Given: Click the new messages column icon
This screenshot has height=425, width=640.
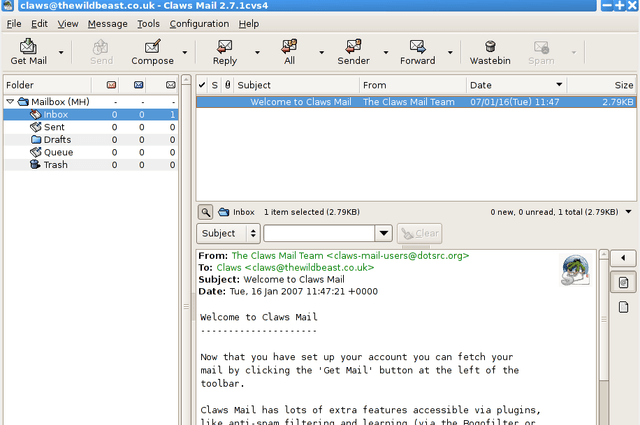Looking at the screenshot, I should click(111, 85).
